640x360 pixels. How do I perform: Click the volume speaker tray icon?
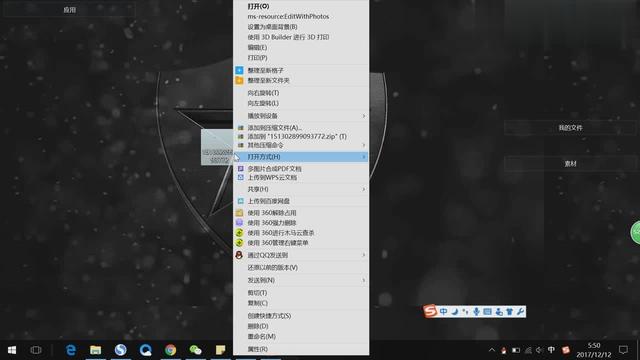(540, 350)
